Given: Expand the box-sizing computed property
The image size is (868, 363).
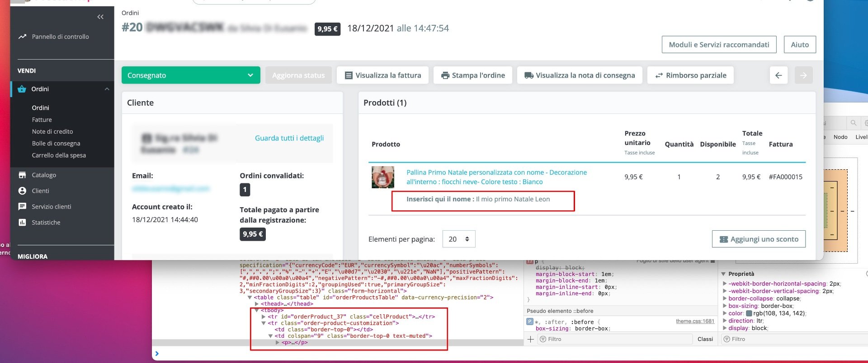Looking at the screenshot, I should click(x=725, y=306).
